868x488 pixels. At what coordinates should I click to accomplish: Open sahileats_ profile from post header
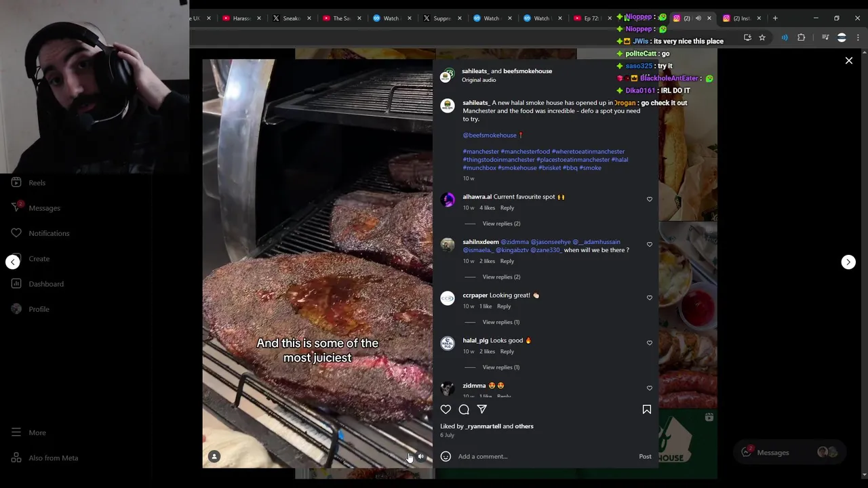(475, 71)
